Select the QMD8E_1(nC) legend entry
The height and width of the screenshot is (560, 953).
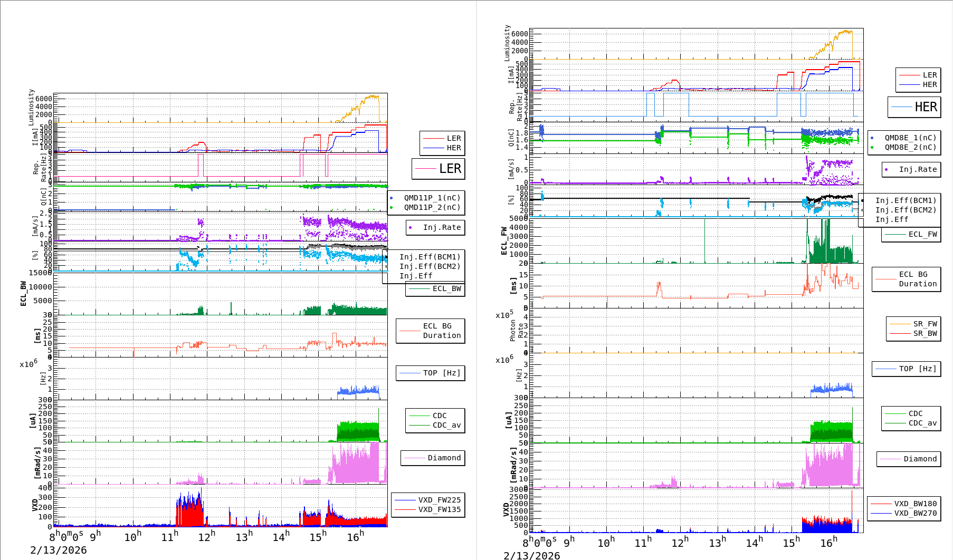pos(910,138)
